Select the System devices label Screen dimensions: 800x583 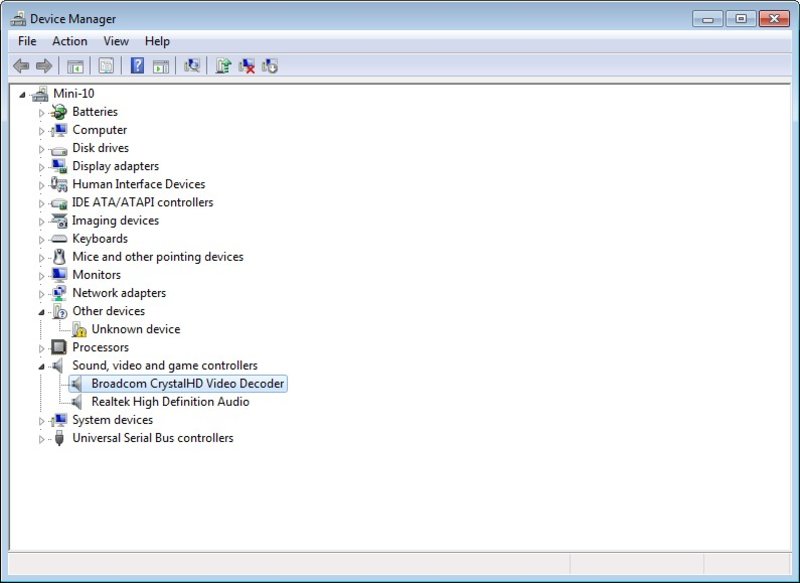tap(113, 420)
